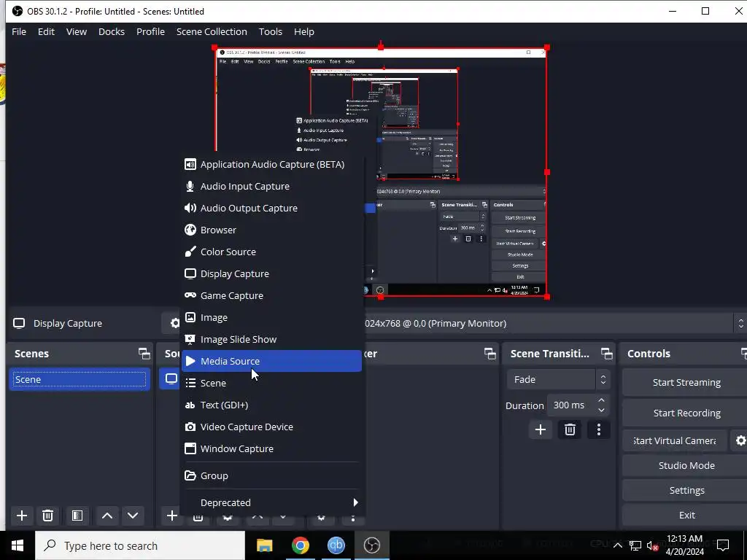This screenshot has height=560, width=747.
Task: Remove selected scene with trash icon
Action: [47, 516]
